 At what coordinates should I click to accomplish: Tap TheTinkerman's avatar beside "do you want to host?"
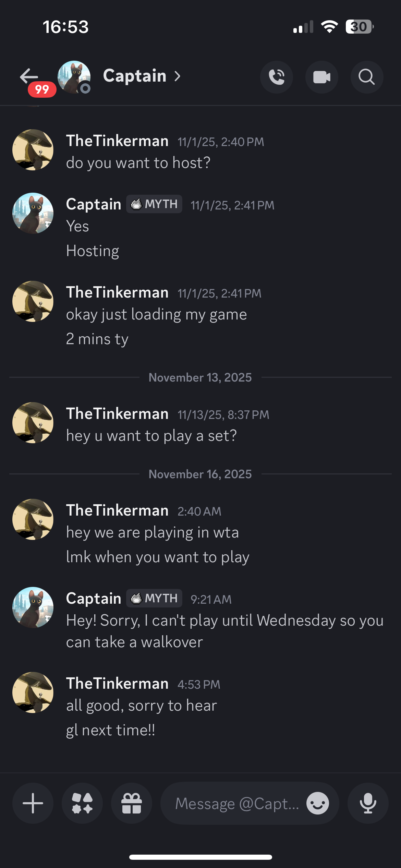click(33, 150)
